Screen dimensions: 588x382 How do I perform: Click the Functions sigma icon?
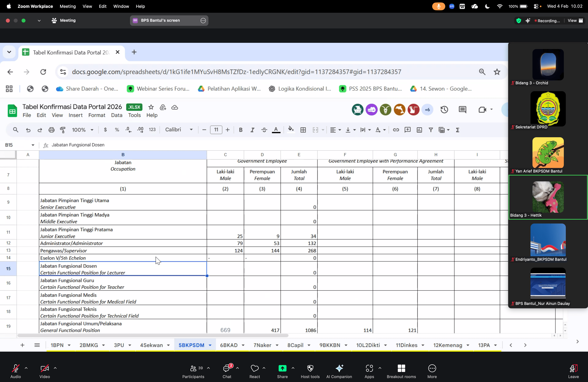click(x=457, y=130)
